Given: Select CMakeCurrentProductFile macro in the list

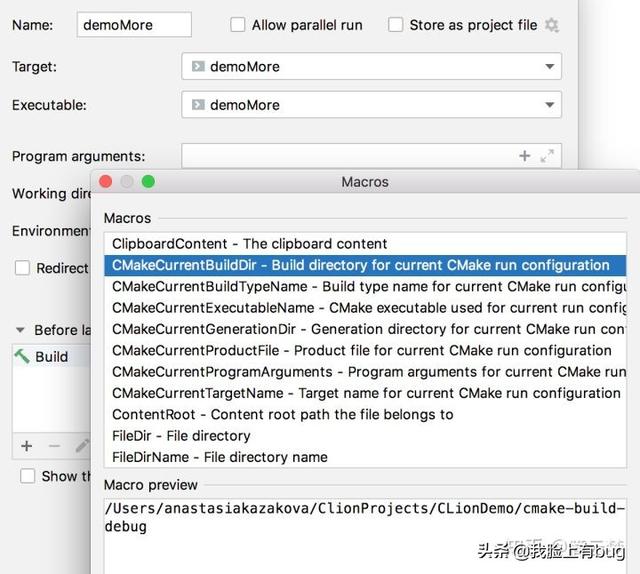Looking at the screenshot, I should [361, 351].
